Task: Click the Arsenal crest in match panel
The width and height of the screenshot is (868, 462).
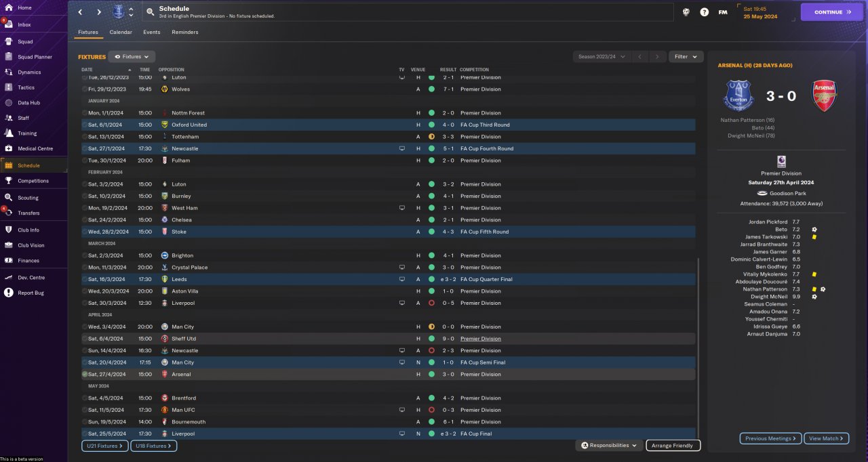Action: pyautogui.click(x=825, y=96)
